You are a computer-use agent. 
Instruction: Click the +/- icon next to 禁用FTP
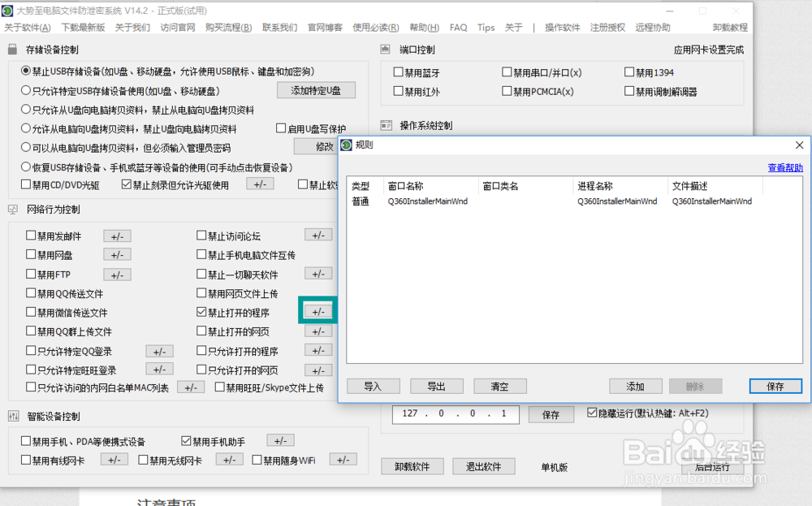(117, 274)
